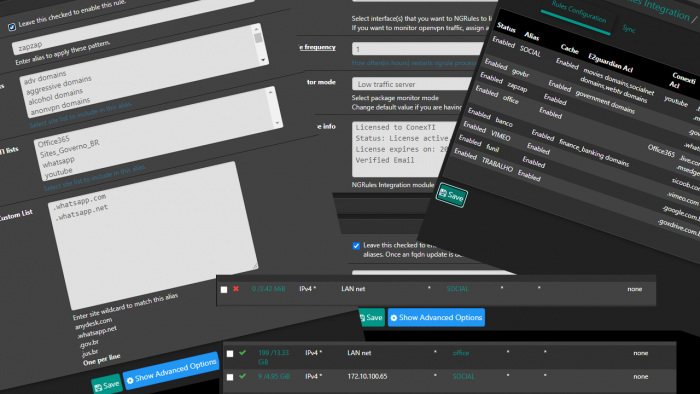Switch to the Rules Configuration tab
The width and height of the screenshot is (700, 394).
(x=578, y=12)
